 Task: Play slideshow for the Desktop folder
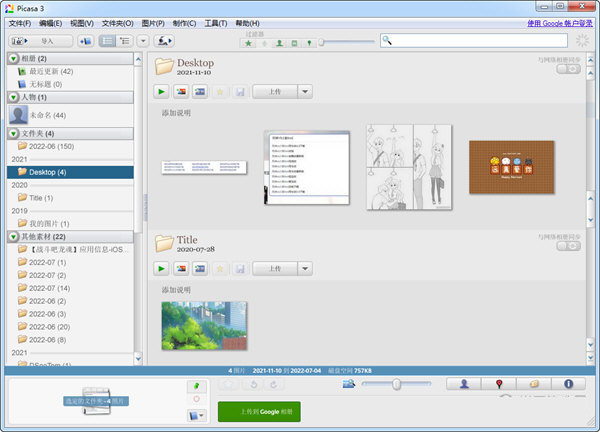[161, 91]
